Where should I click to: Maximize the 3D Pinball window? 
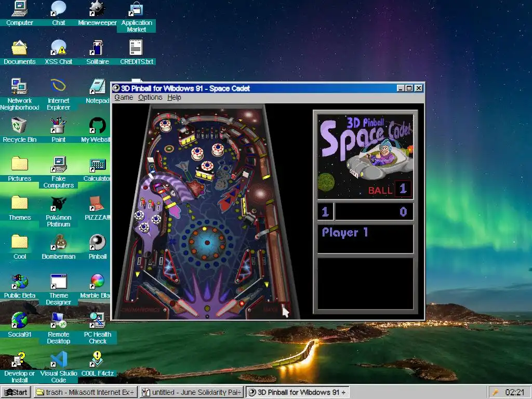click(x=409, y=88)
